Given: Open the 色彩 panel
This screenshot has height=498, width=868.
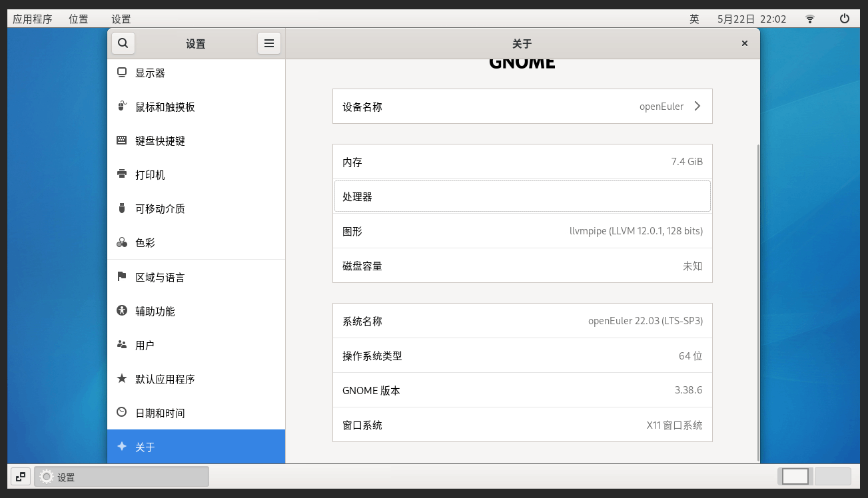Looking at the screenshot, I should (x=196, y=242).
